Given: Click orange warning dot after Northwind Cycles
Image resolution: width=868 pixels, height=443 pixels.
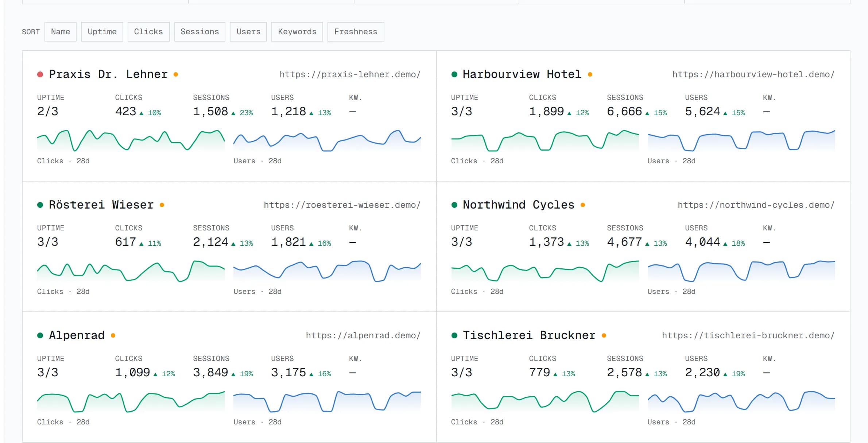Looking at the screenshot, I should pos(583,205).
